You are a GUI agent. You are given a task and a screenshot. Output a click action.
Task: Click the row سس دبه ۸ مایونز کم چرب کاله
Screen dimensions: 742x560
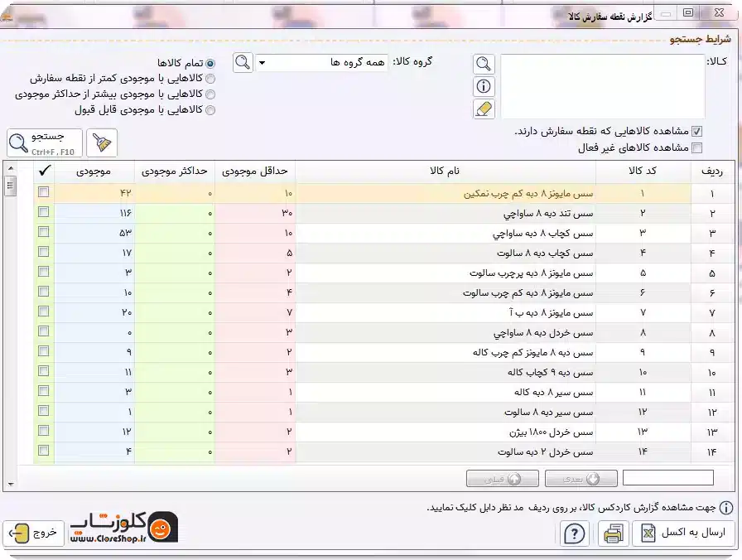pyautogui.click(x=383, y=353)
